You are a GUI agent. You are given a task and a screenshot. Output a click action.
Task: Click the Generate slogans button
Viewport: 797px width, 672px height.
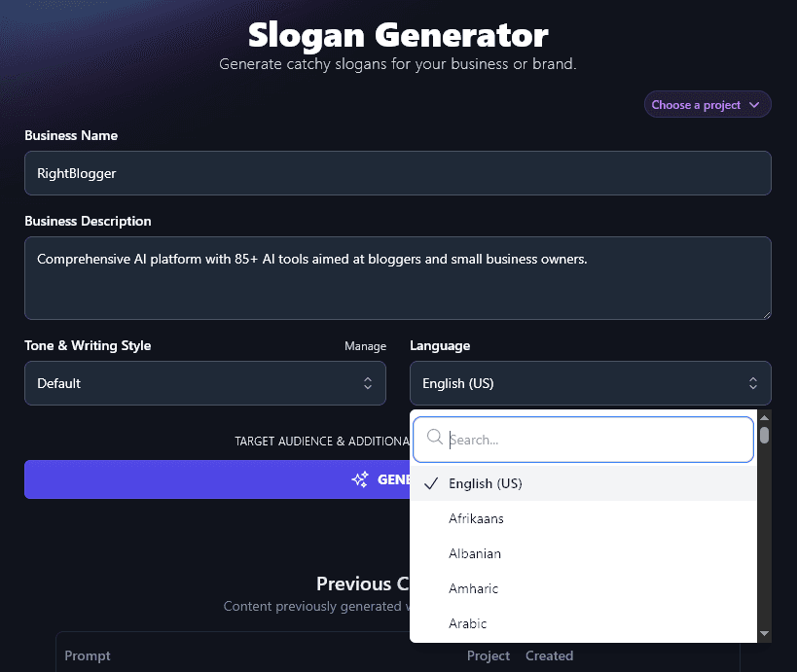pyautogui.click(x=195, y=478)
